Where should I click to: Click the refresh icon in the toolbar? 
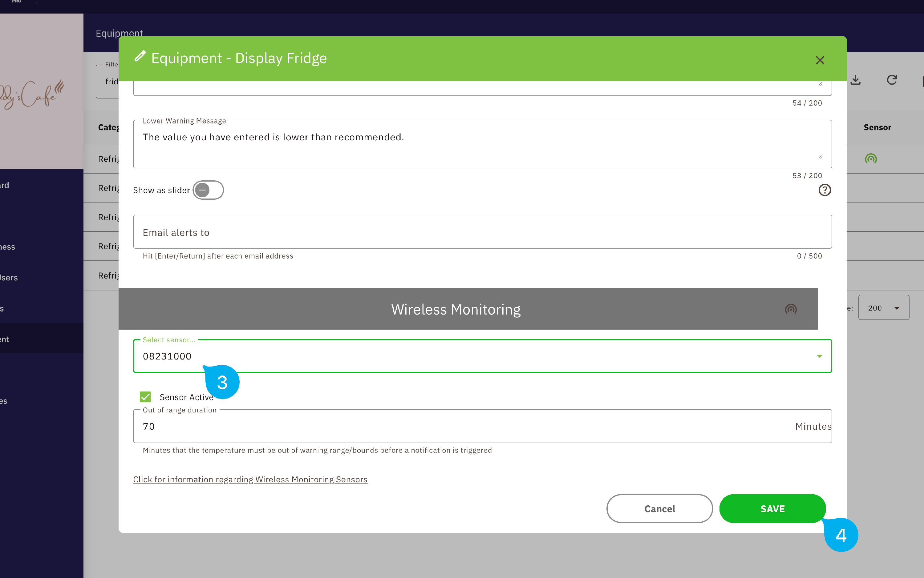point(892,80)
